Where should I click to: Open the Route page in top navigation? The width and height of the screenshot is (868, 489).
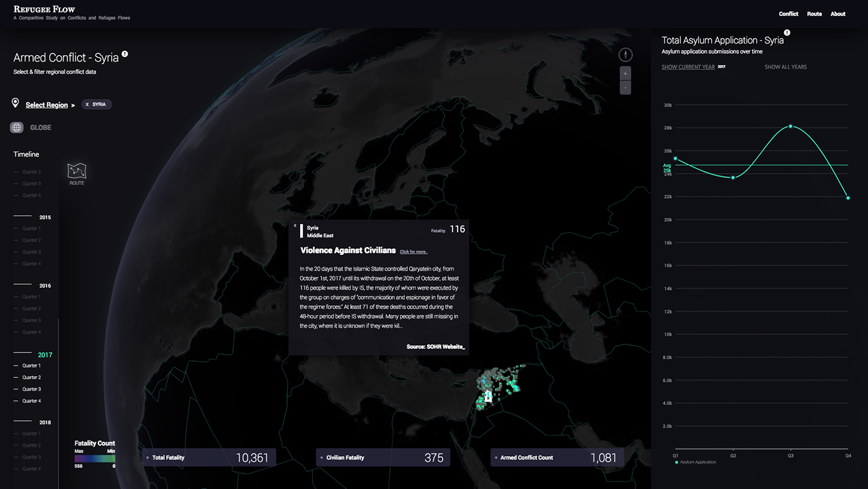pos(814,14)
